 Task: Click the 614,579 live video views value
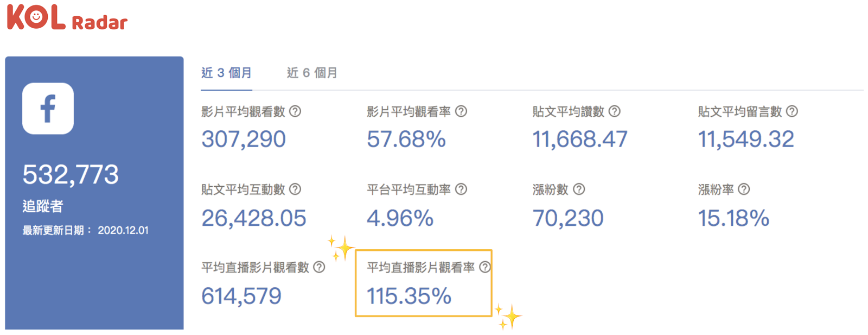[x=241, y=296]
